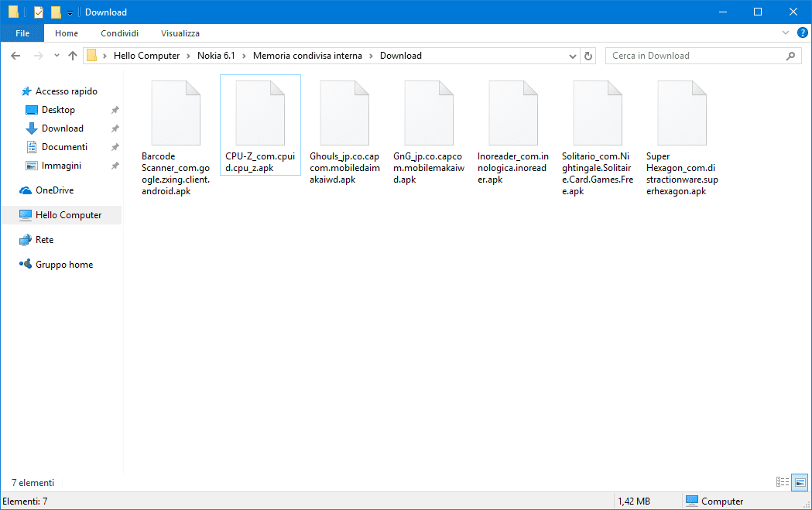The image size is (812, 510).
Task: Switch to details view icon
Action: 783,482
